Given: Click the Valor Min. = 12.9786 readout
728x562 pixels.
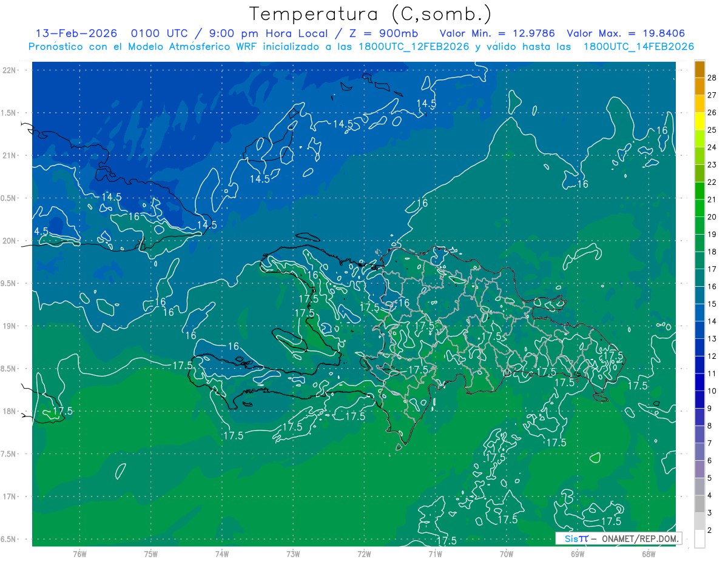Looking at the screenshot, I should tap(497, 33).
